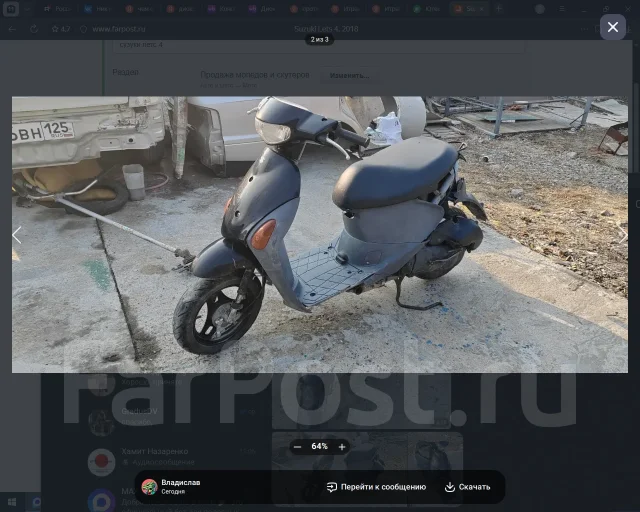The height and width of the screenshot is (512, 640).
Task: Click the Изменить... button next to the section
Action: pos(349,76)
